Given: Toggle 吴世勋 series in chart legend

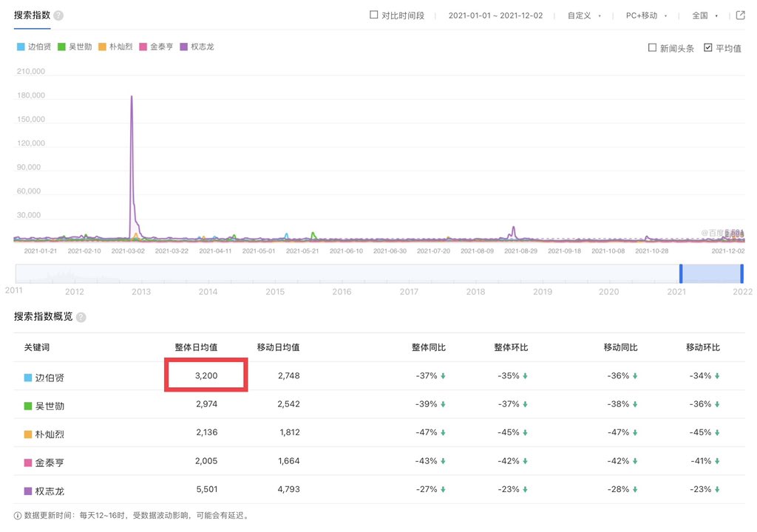Looking at the screenshot, I should pyautogui.click(x=75, y=47).
